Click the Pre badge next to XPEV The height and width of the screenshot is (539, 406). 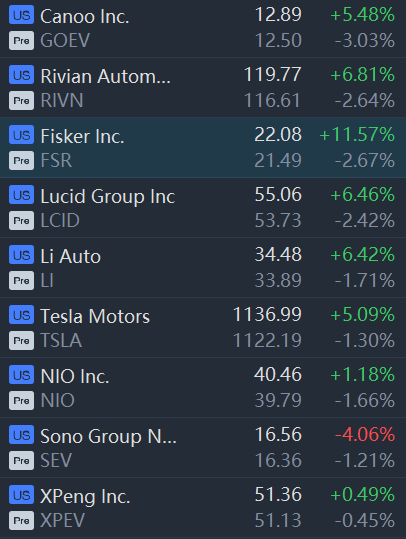pos(21,520)
